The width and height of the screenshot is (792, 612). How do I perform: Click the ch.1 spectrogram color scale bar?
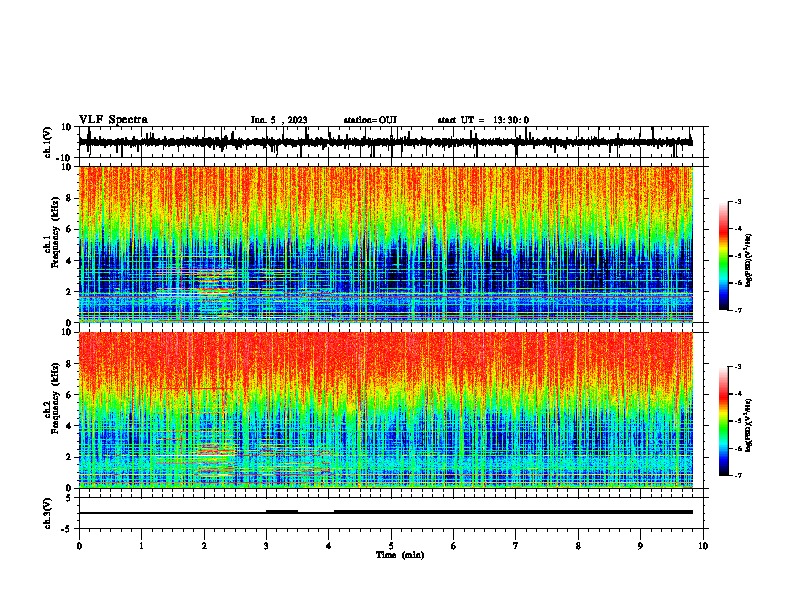(x=724, y=256)
